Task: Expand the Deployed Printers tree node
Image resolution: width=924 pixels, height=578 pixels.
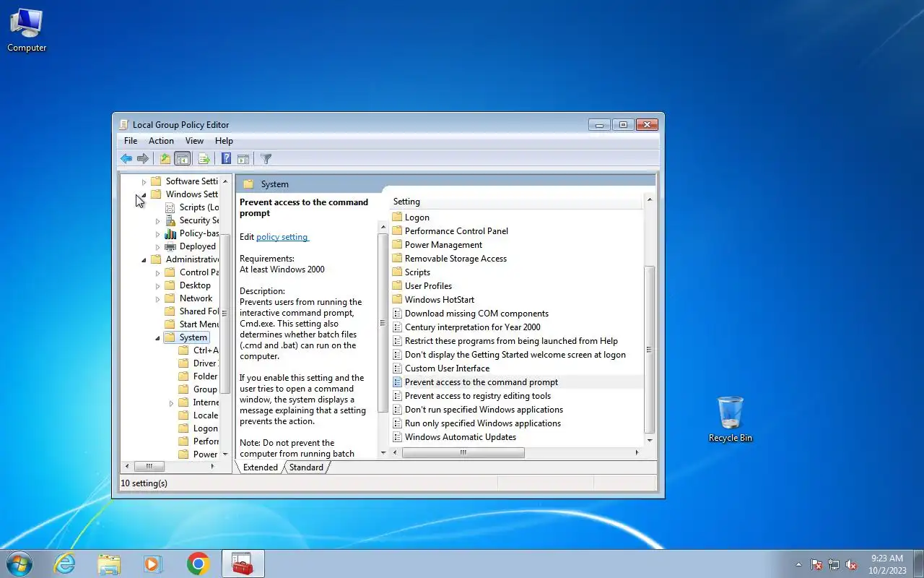Action: pos(157,247)
